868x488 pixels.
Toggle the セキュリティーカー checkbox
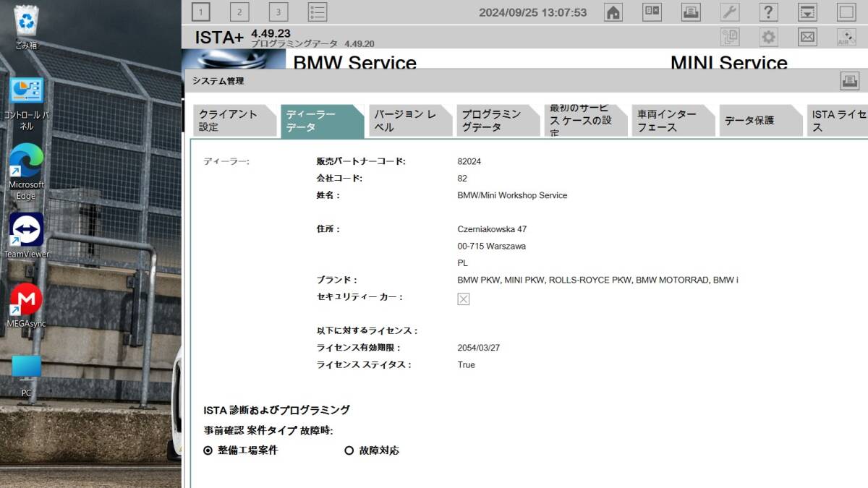(x=463, y=299)
